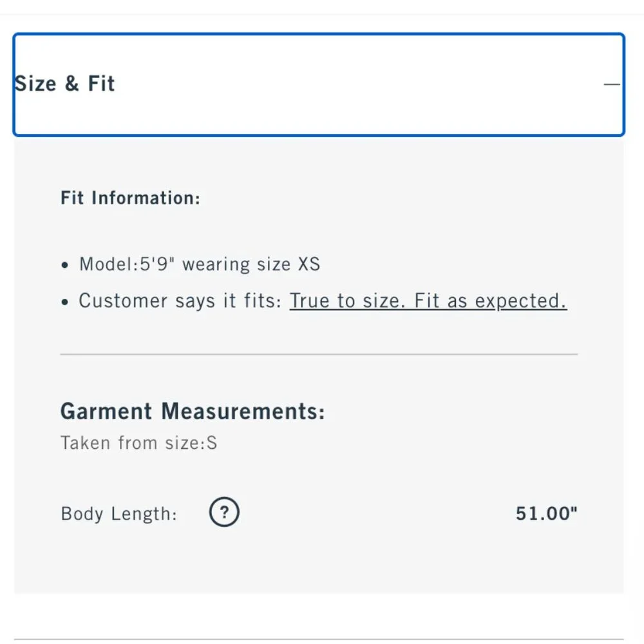Click the 51.00" measurement value
The height and width of the screenshot is (644, 644).
[x=546, y=513]
